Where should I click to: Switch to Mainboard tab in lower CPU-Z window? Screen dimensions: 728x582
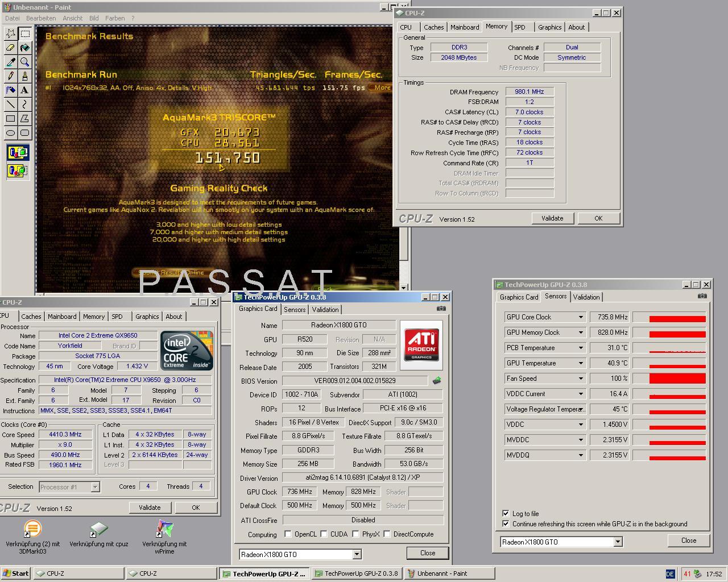tap(62, 317)
